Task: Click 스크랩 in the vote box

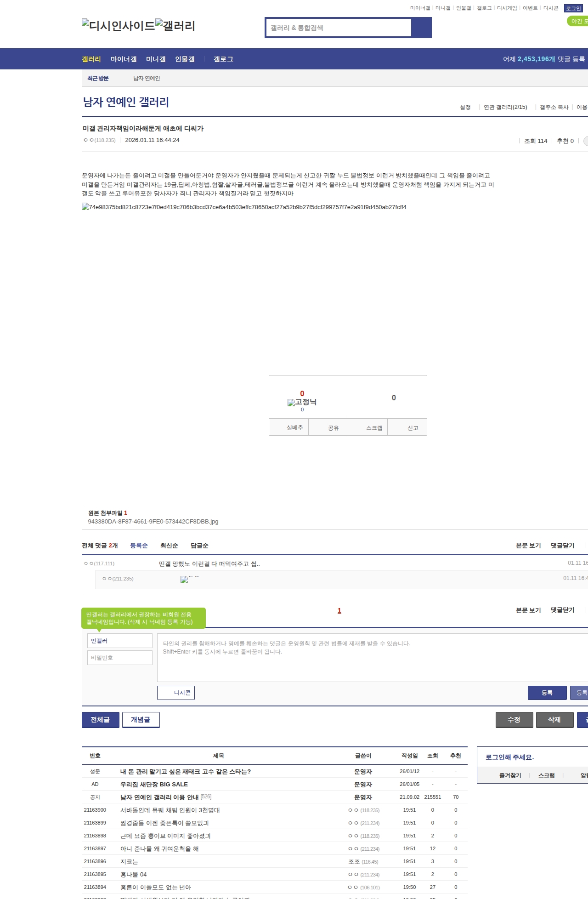Action: [x=368, y=427]
